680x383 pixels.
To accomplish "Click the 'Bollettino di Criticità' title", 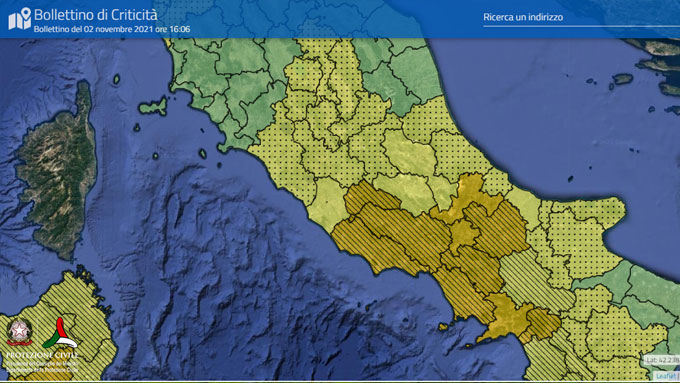I will coord(95,15).
